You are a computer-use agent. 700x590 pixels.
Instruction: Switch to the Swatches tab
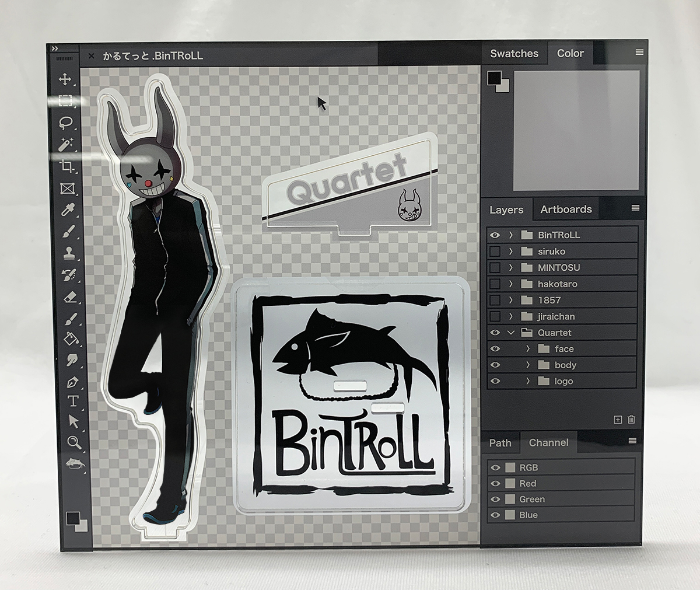[516, 53]
